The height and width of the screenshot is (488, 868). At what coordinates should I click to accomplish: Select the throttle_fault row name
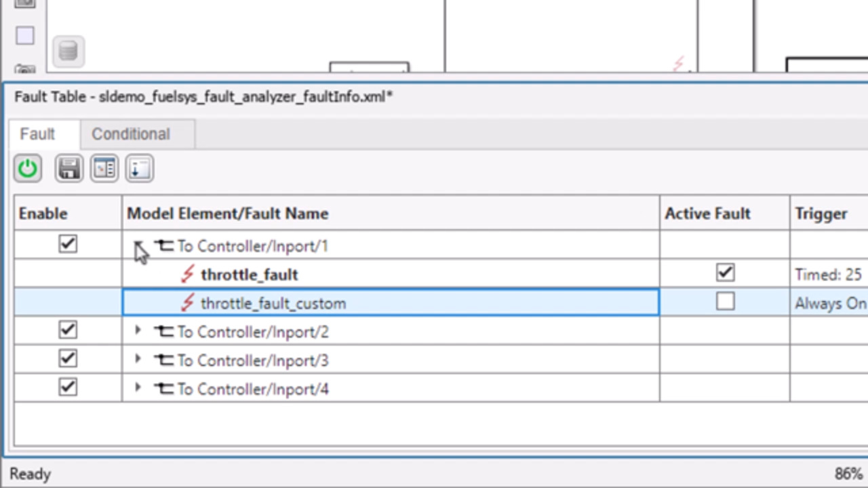click(249, 274)
